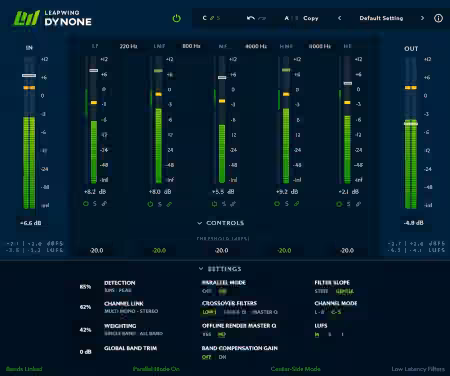Click the +9.2 dB HMF gain value
The width and height of the screenshot is (450, 376).
(287, 192)
